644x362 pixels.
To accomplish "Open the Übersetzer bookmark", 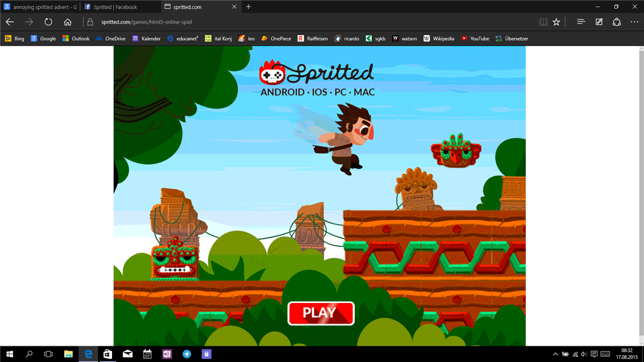I will 512,38.
